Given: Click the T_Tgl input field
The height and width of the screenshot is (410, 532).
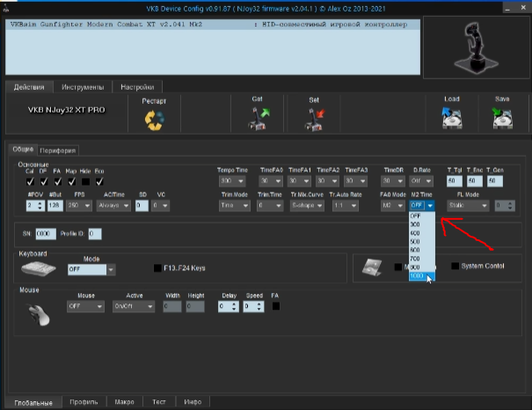Looking at the screenshot, I should [x=455, y=181].
